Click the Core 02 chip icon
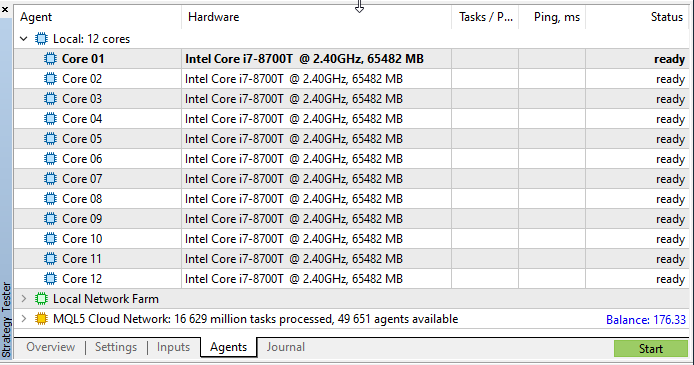The width and height of the screenshot is (694, 365). pos(50,79)
